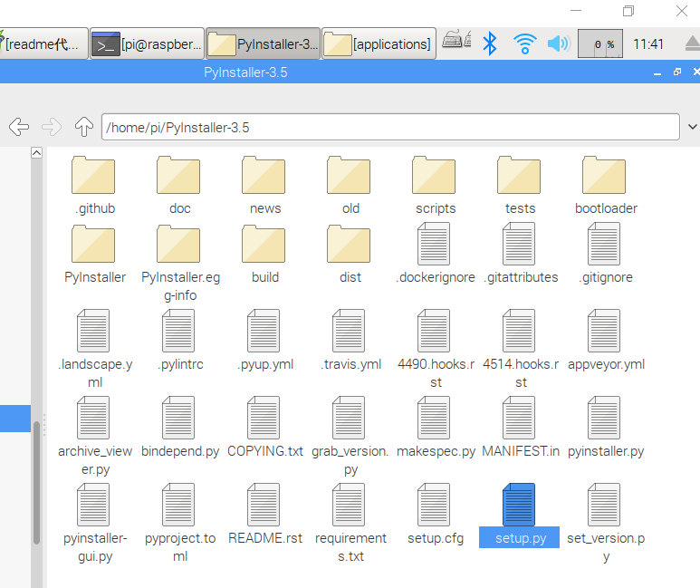Select the archive_viewer.py file

tap(93, 437)
